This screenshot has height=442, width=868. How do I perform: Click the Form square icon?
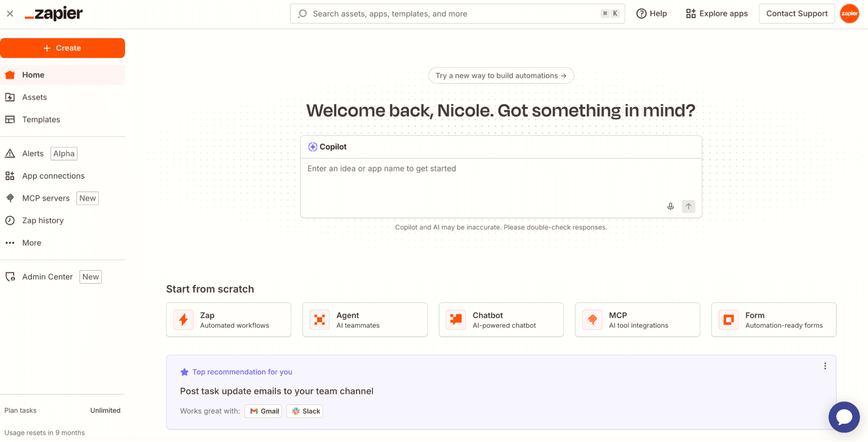point(729,320)
